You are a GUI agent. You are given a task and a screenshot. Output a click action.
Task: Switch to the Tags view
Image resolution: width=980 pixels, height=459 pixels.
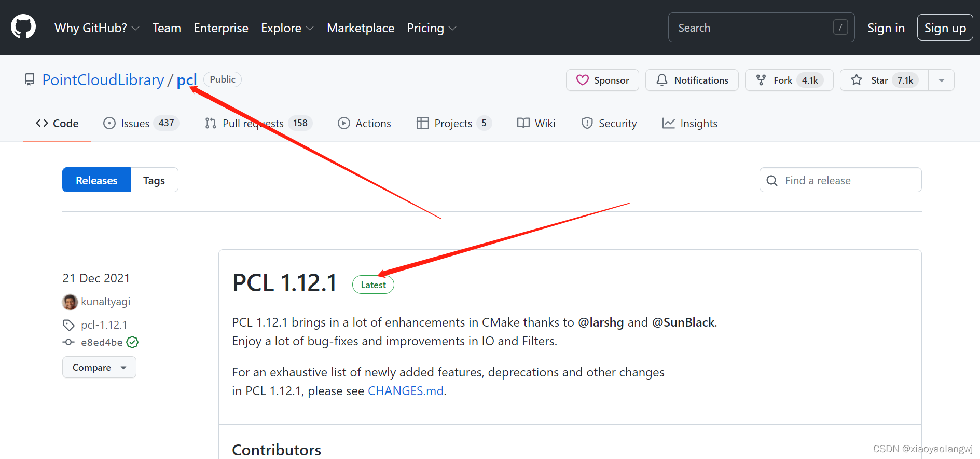pyautogui.click(x=154, y=180)
